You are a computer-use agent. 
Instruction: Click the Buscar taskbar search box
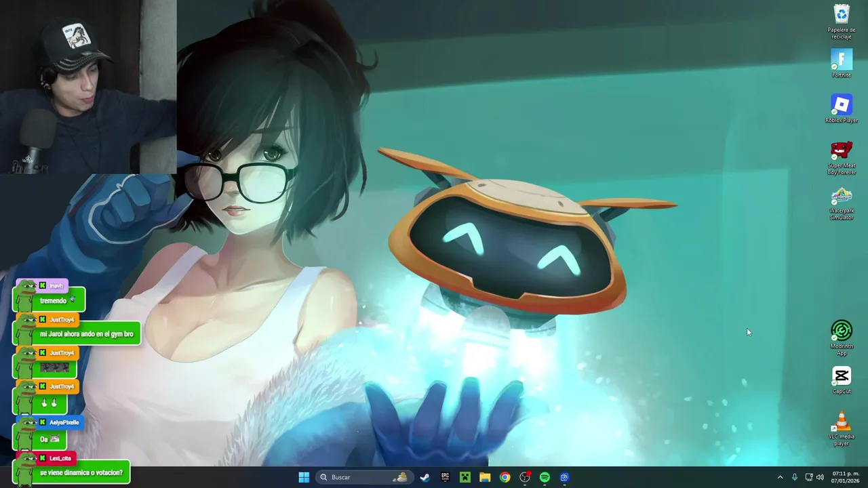point(363,477)
